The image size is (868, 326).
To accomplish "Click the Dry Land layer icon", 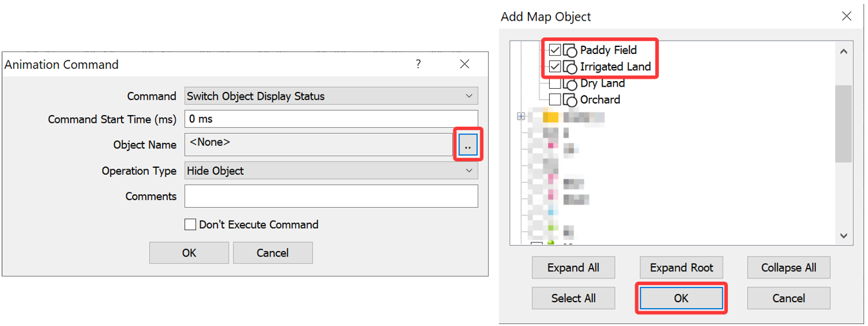I will (x=570, y=84).
